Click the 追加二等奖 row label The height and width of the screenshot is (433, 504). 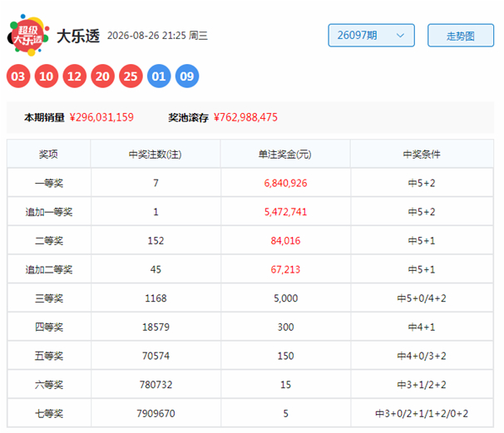point(49,269)
